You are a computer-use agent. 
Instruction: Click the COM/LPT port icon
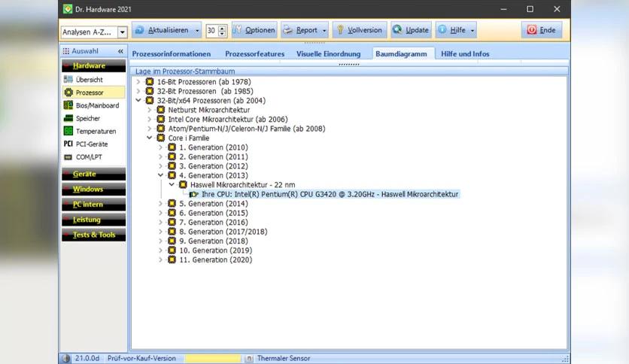click(x=68, y=157)
